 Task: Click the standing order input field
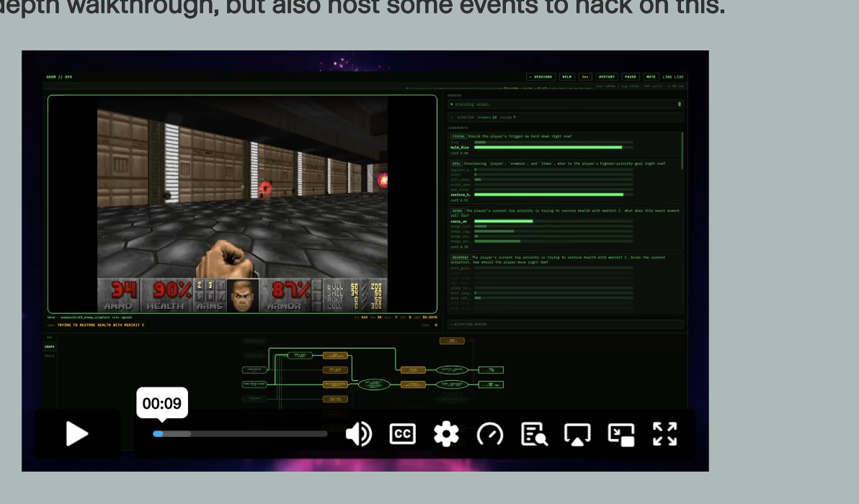[x=566, y=104]
